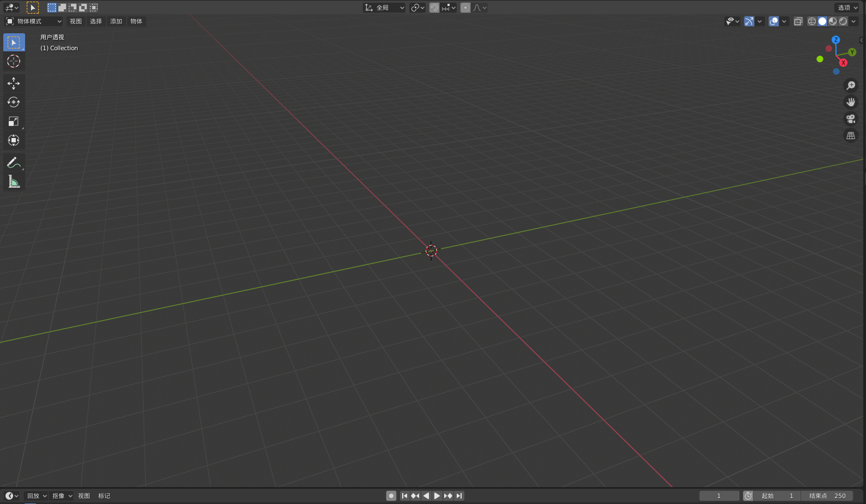Open the snapping options dropdown
This screenshot has width=866, height=504.
449,8
